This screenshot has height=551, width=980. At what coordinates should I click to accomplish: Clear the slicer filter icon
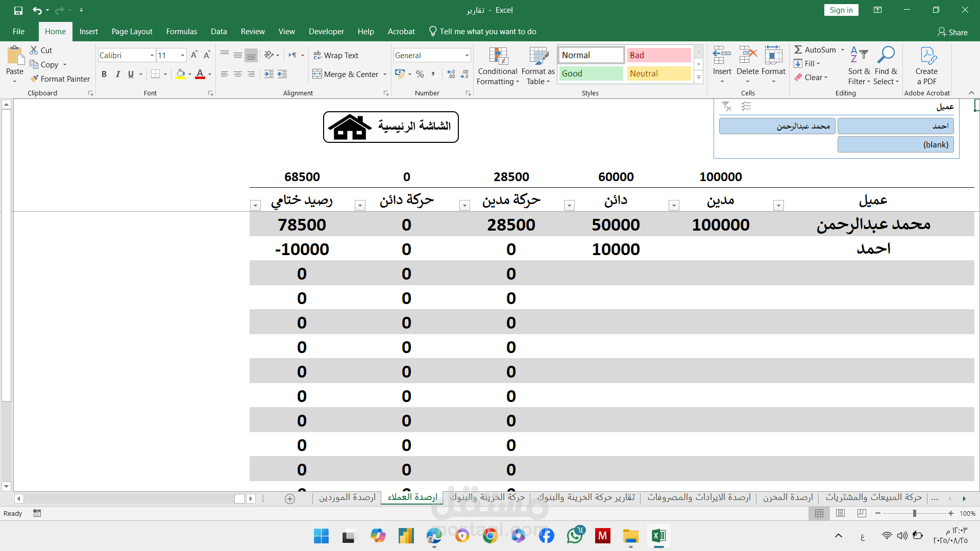726,106
